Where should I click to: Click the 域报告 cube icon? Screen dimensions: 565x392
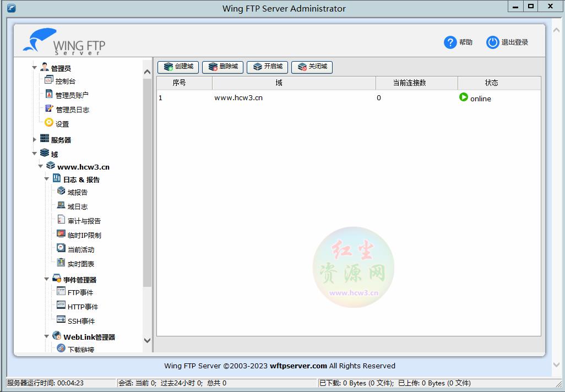tap(61, 191)
